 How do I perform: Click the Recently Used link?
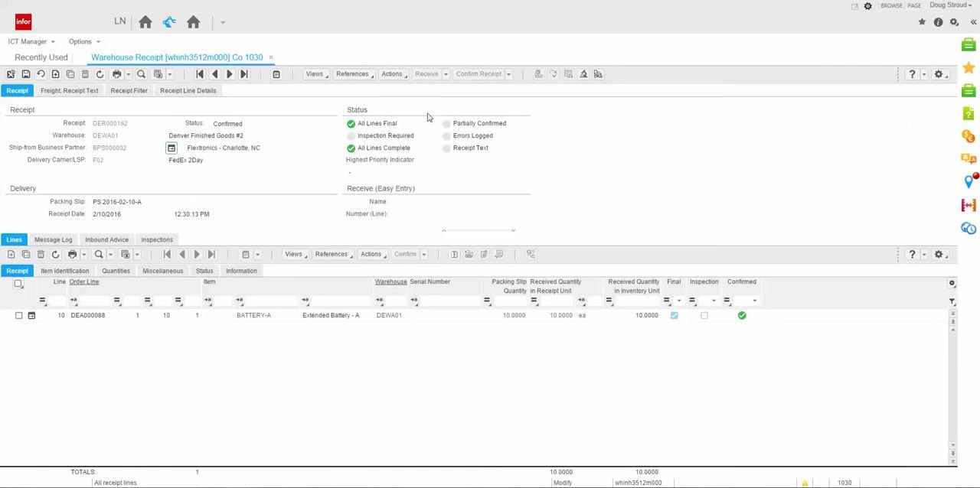click(x=41, y=57)
